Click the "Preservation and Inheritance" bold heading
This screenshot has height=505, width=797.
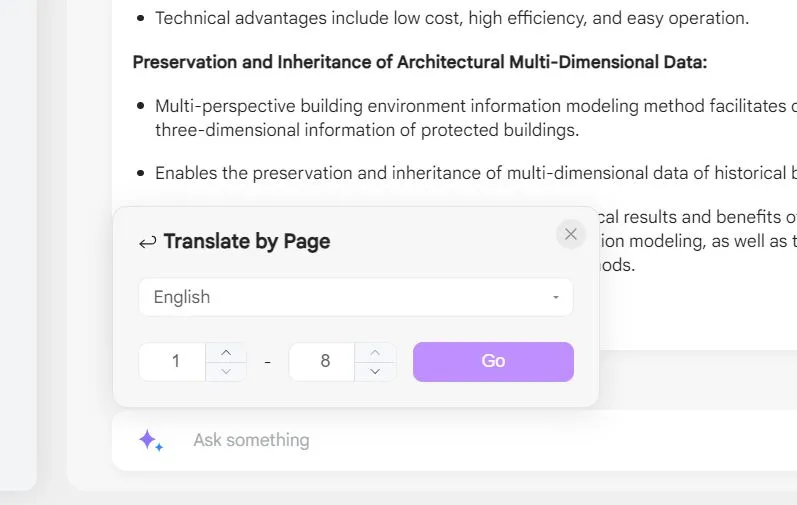pos(419,62)
